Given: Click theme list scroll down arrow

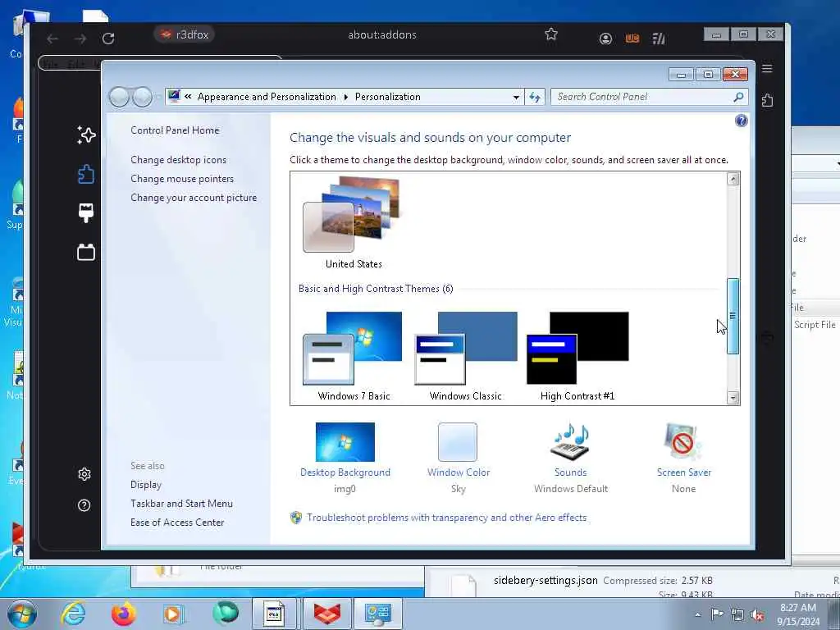Looking at the screenshot, I should (733, 398).
